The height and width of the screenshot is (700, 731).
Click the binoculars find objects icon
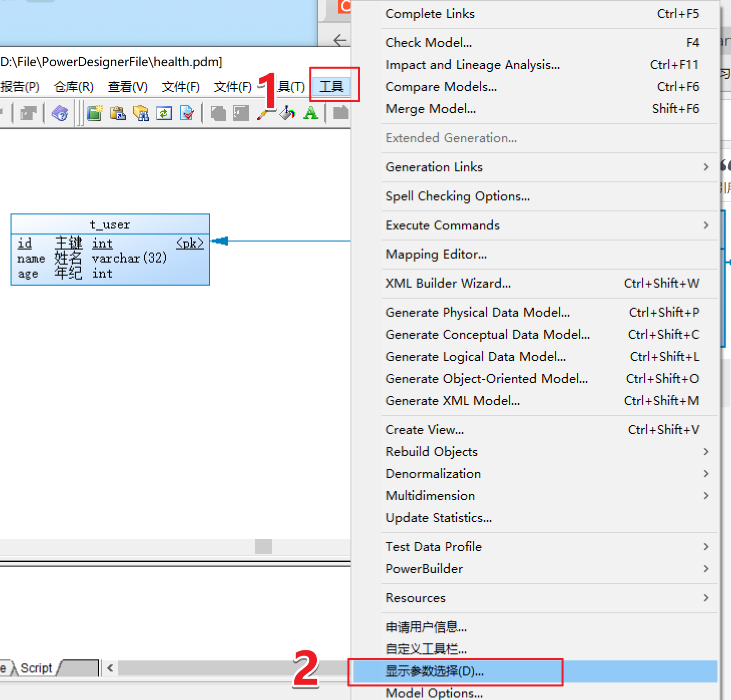coord(141,114)
